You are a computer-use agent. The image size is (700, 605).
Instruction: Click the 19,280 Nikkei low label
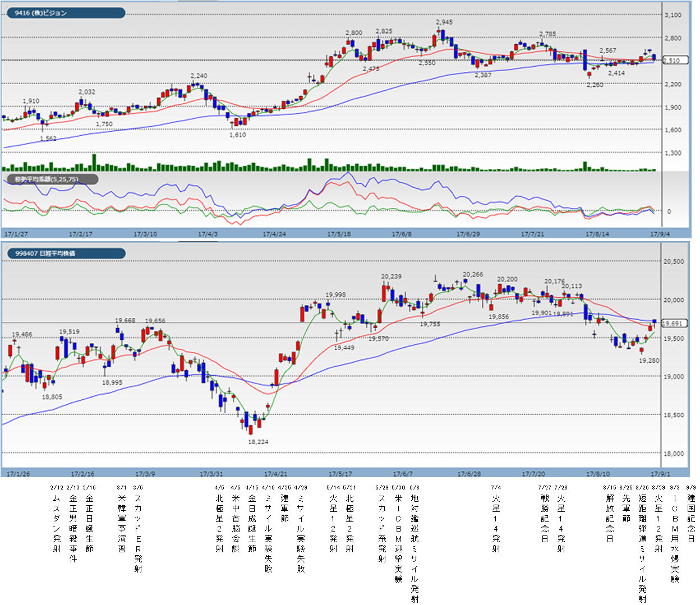pos(649,361)
